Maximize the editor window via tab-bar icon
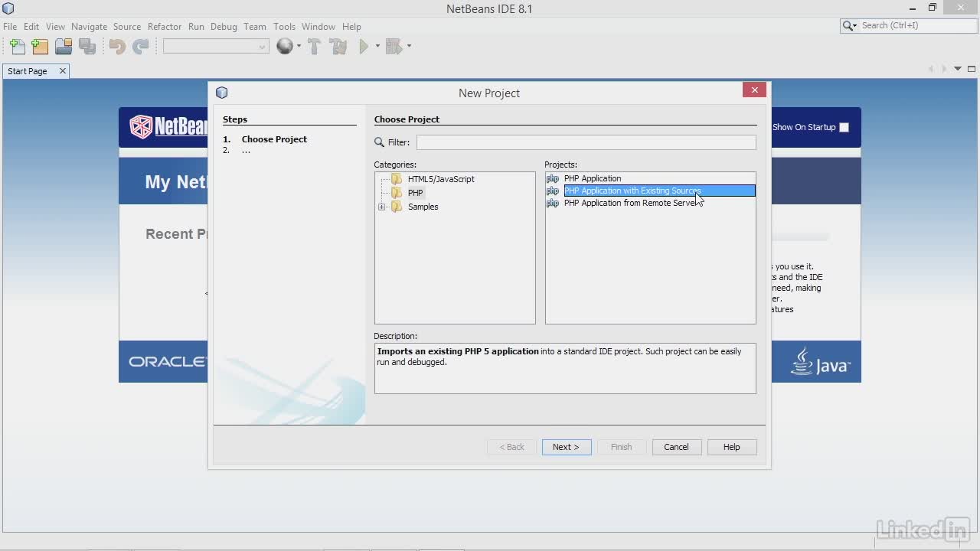This screenshot has width=980, height=551. pyautogui.click(x=972, y=69)
